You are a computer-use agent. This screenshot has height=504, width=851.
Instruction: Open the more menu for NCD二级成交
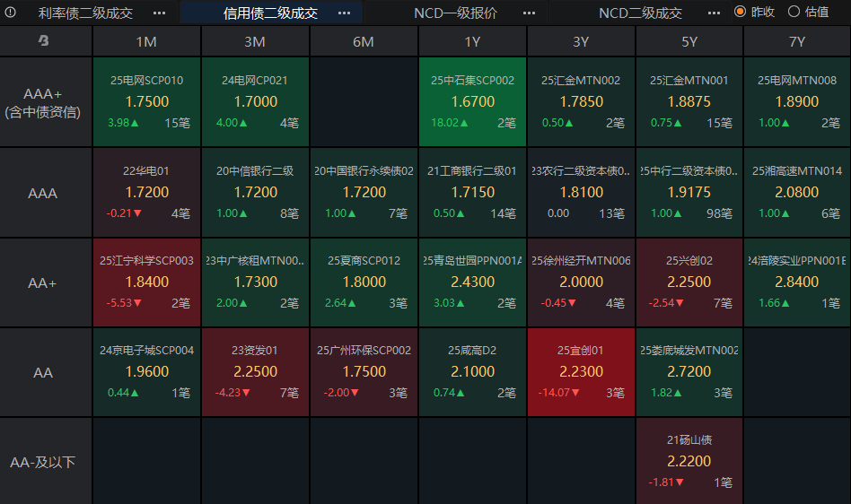(x=715, y=13)
